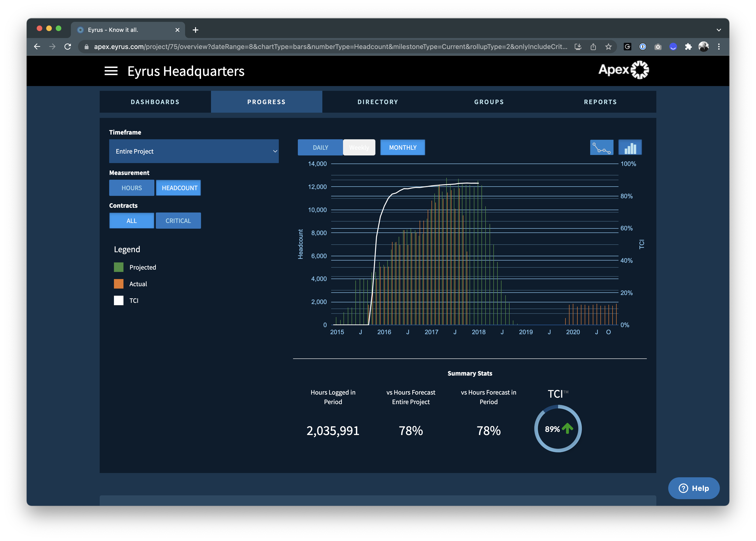
Task: Switch chart to line graph view
Action: pyautogui.click(x=601, y=148)
